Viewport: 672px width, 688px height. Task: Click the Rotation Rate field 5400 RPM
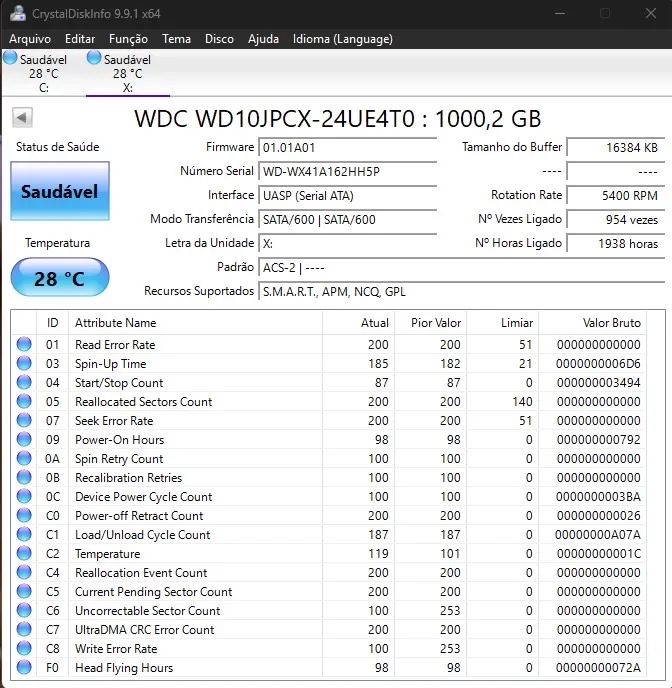616,195
